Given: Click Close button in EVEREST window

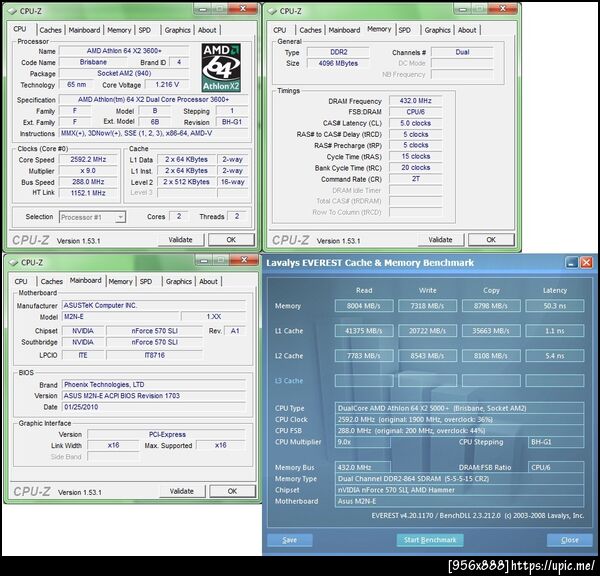Looking at the screenshot, I should [570, 540].
